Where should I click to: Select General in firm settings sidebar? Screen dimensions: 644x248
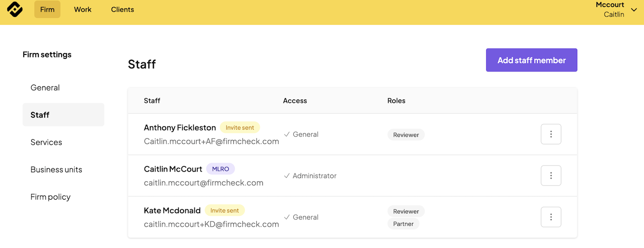pyautogui.click(x=45, y=88)
